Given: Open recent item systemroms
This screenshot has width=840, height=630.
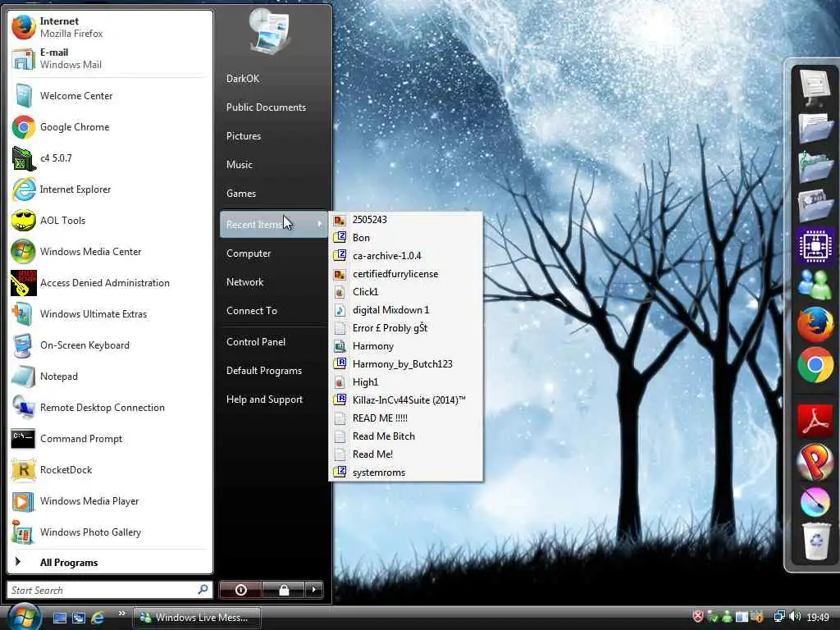Looking at the screenshot, I should (405, 472).
